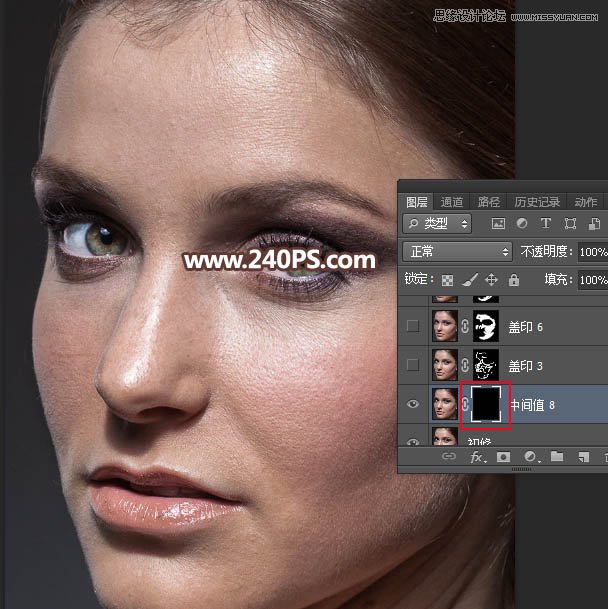Click the lock position move icon
The height and width of the screenshot is (609, 608).
[x=491, y=281]
